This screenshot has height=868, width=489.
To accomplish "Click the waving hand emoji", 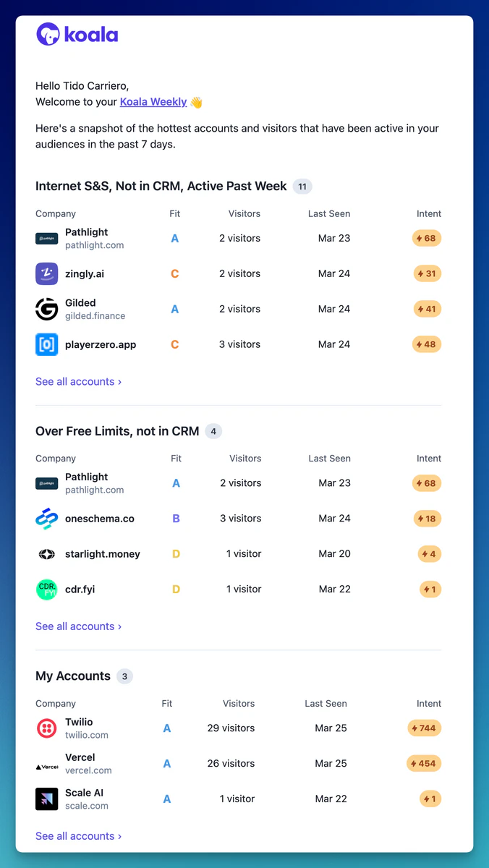I will point(196,102).
